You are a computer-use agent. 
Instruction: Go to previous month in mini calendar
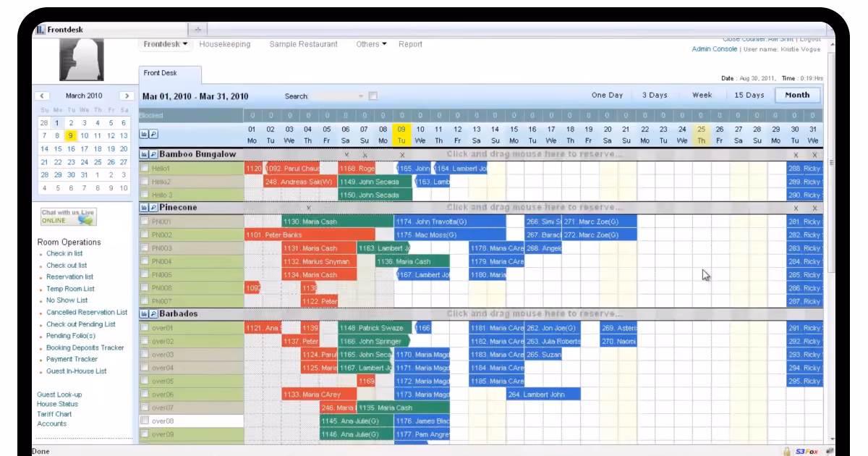pyautogui.click(x=42, y=96)
